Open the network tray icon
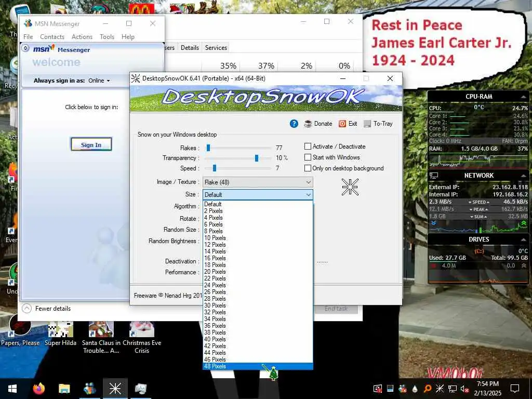532x399 pixels. click(452, 389)
